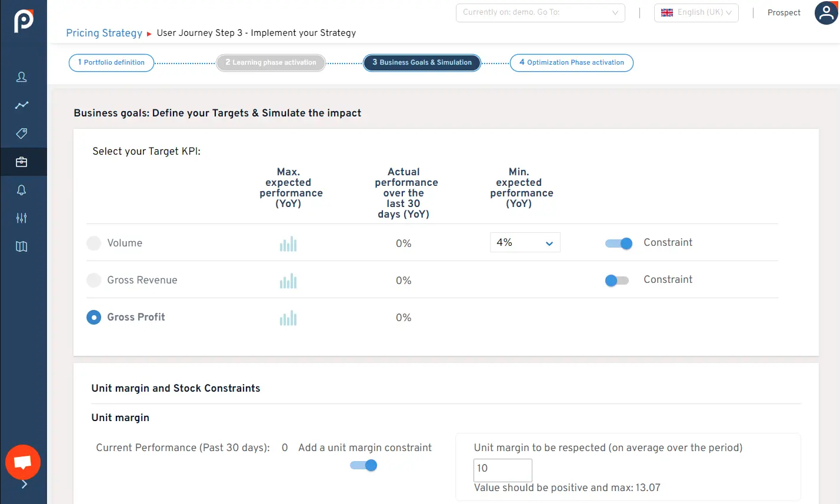Screen dimensions: 840x504
Task: Click the sliders settings sidebar icon
Action: point(22,218)
